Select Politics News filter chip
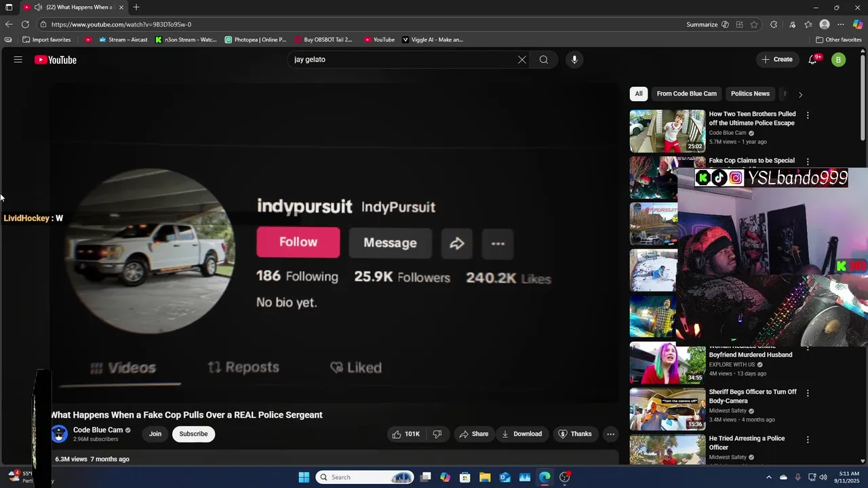The image size is (868, 488). pyautogui.click(x=750, y=94)
